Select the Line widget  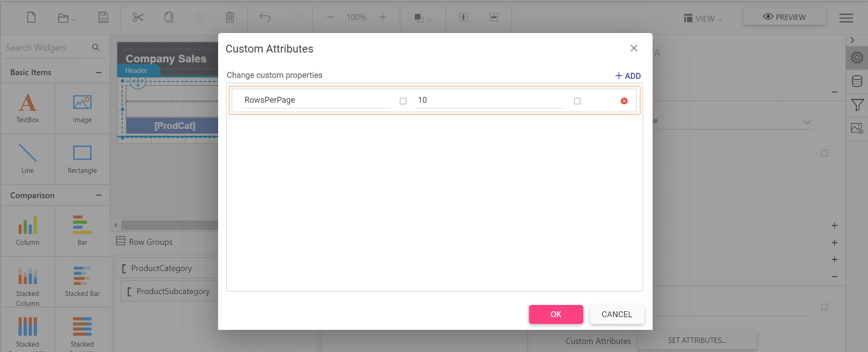coord(28,159)
